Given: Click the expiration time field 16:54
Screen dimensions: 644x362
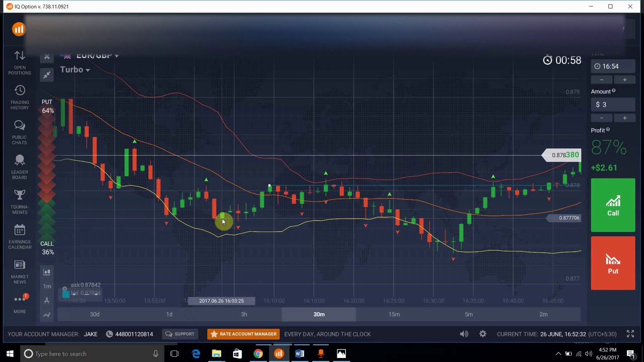Looking at the screenshot, I should (x=613, y=66).
